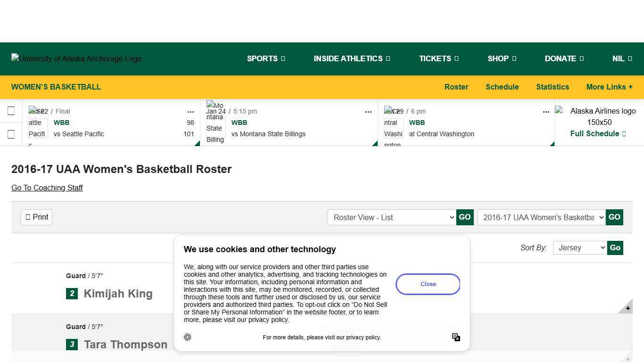644x362 pixels.
Task: Open the Sort By Jersey dropdown
Action: click(579, 247)
